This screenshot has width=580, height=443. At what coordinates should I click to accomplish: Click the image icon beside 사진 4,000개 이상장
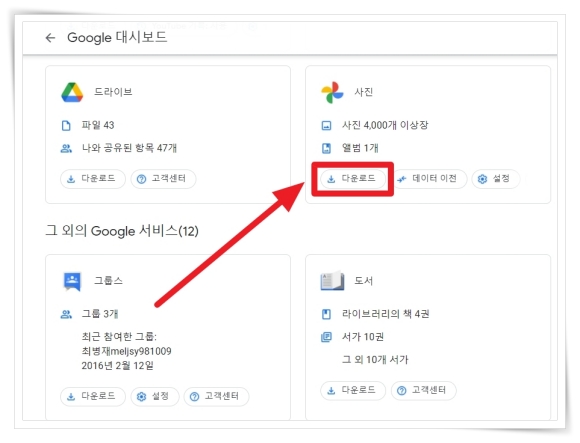(x=326, y=126)
